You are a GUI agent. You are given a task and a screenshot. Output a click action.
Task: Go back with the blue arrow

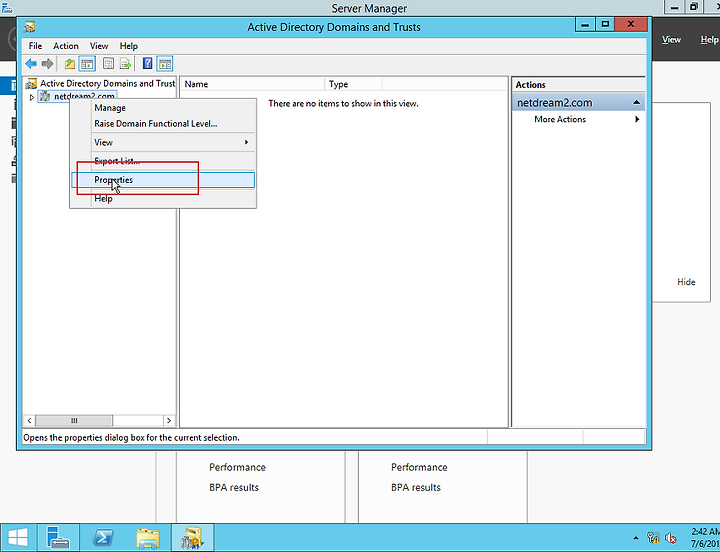[x=31, y=64]
